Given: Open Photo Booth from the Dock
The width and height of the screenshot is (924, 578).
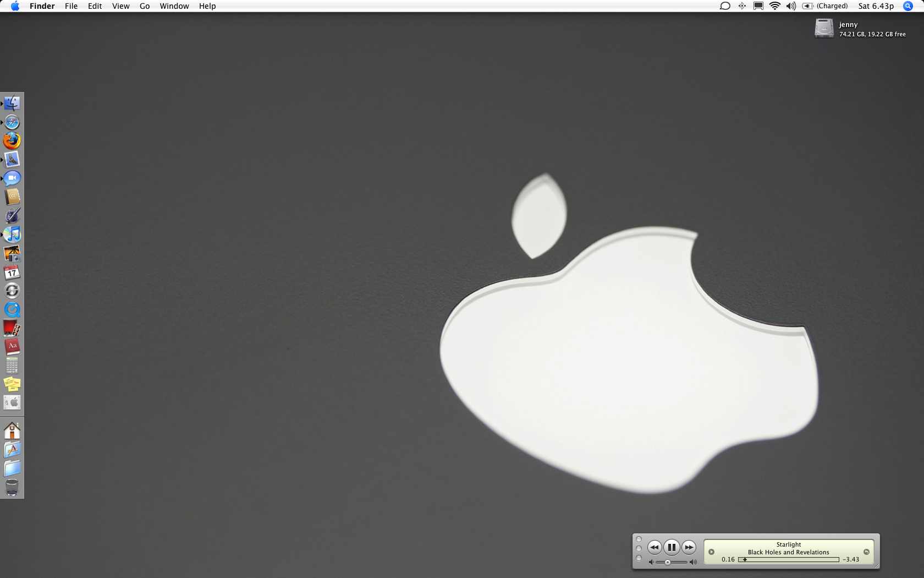Looking at the screenshot, I should coord(12,328).
